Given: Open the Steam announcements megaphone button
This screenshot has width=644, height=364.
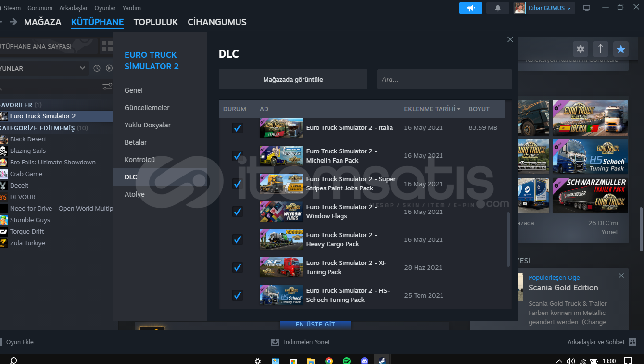Looking at the screenshot, I should (x=470, y=8).
